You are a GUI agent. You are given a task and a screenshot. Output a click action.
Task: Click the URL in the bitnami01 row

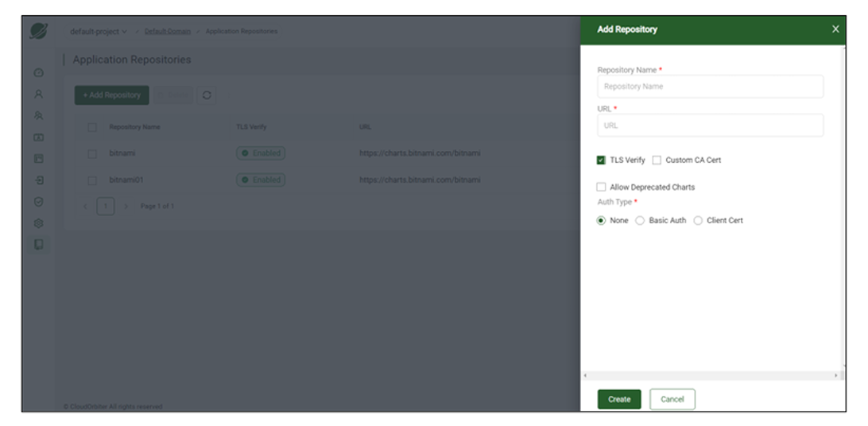coord(420,180)
